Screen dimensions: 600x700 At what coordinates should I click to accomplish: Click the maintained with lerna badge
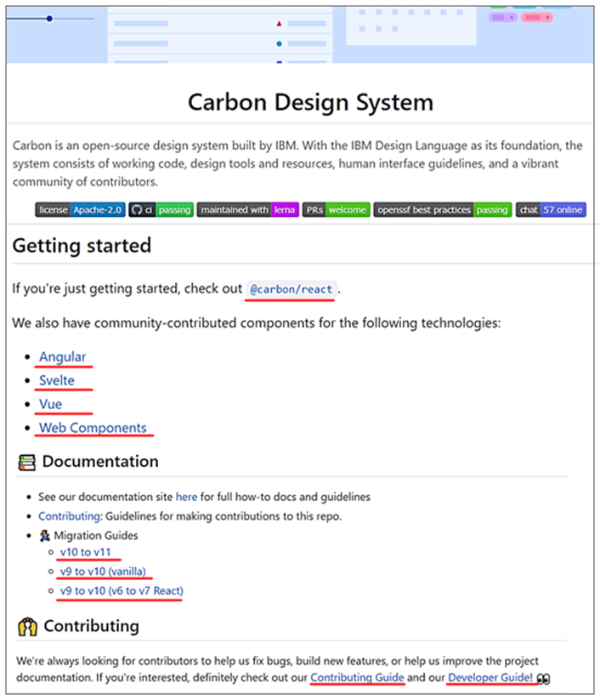click(247, 210)
